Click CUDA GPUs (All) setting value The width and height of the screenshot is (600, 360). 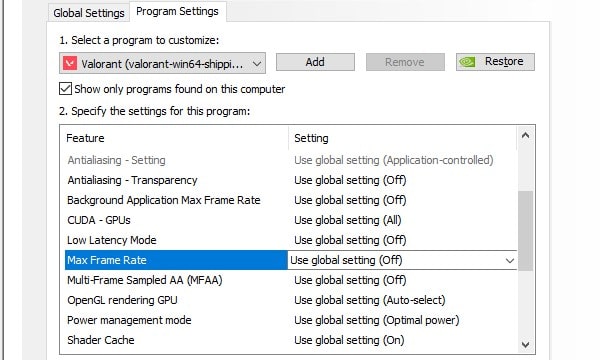[347, 220]
